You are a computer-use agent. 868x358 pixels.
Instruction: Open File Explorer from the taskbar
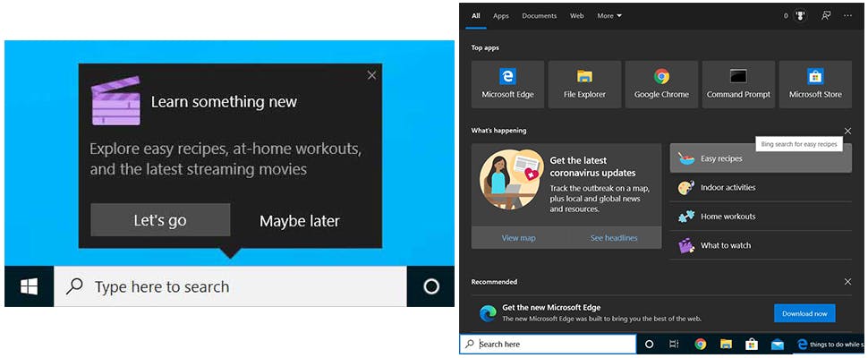point(726,345)
